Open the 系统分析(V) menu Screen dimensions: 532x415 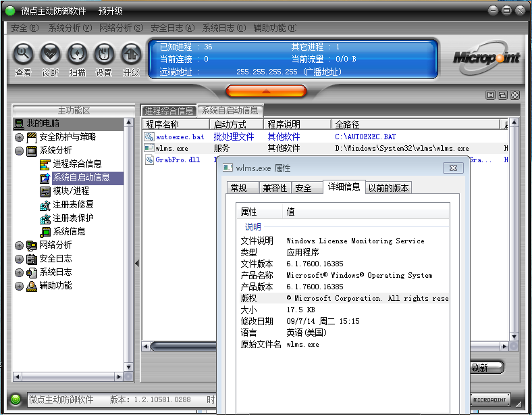pyautogui.click(x=70, y=28)
